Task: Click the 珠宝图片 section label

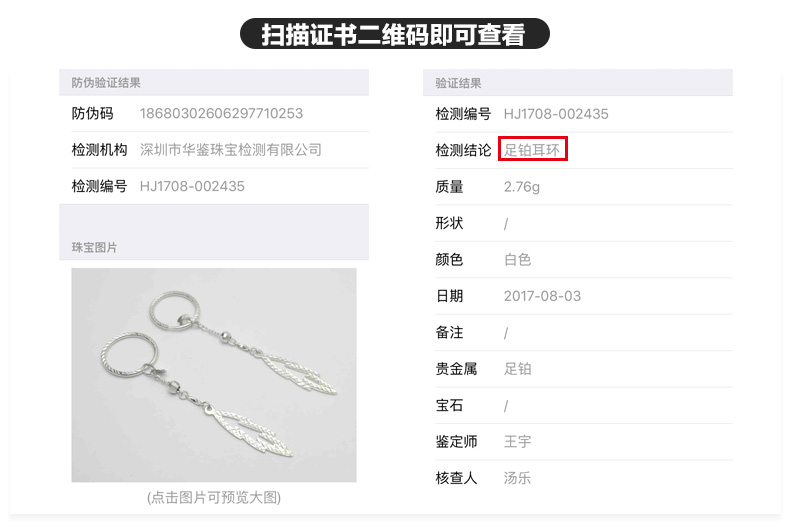Action: coord(94,247)
